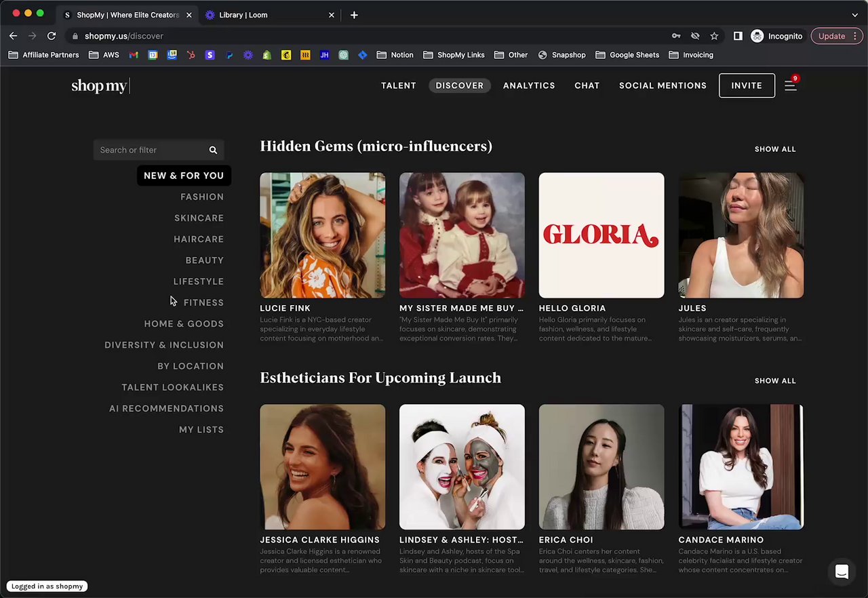This screenshot has width=868, height=598.
Task: Open the PayPal bookmark icon
Action: pyautogui.click(x=229, y=55)
